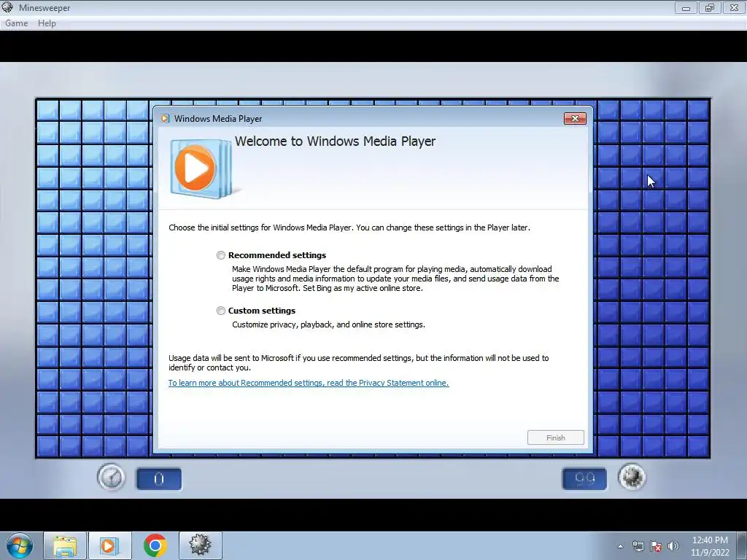Click the Recommended settings label text
Image resolution: width=747 pixels, height=560 pixels.
277,255
